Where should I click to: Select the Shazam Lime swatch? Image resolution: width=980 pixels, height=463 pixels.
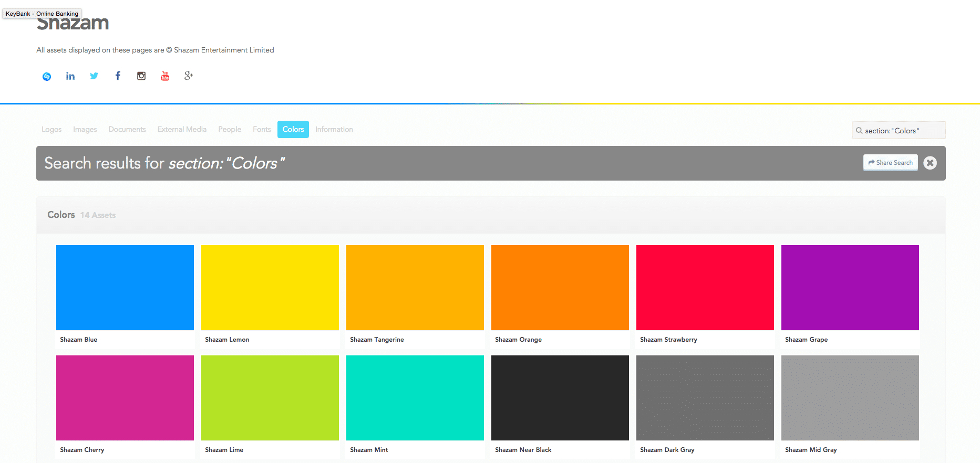270,398
